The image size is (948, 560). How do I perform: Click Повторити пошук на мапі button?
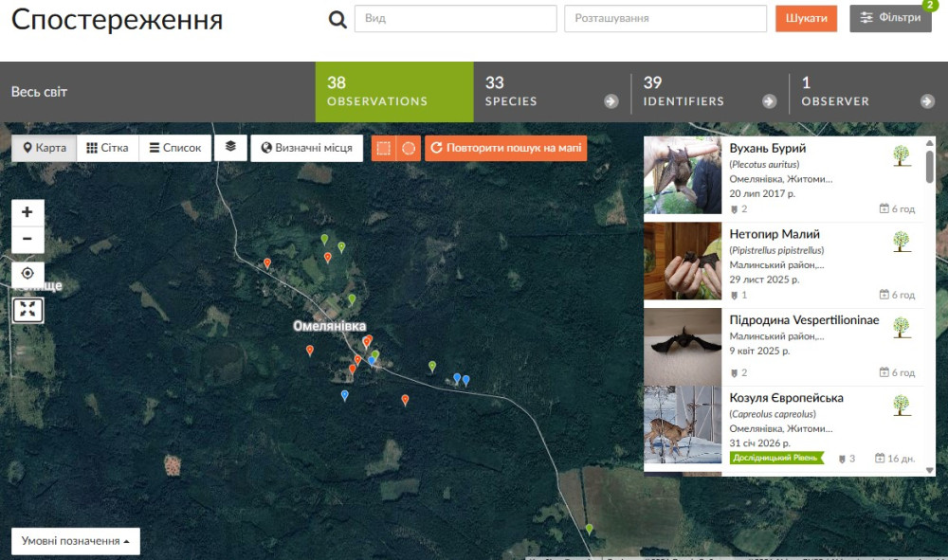click(x=506, y=148)
